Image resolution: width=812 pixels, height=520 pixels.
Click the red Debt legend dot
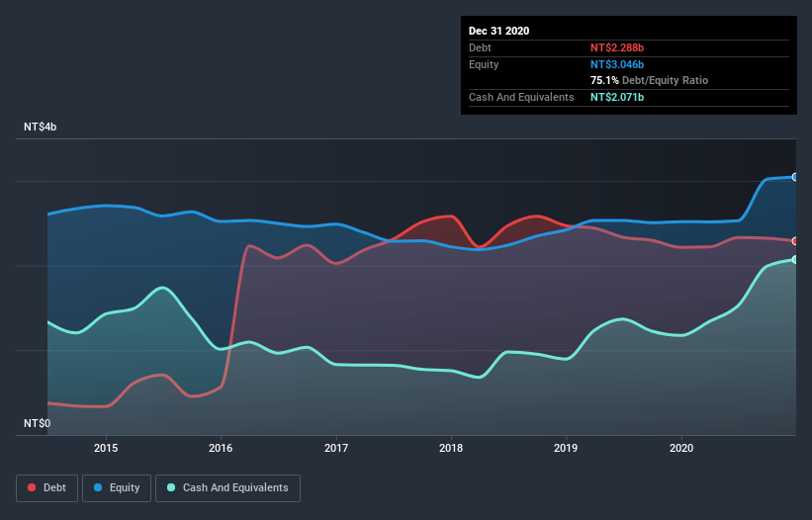pyautogui.click(x=32, y=487)
